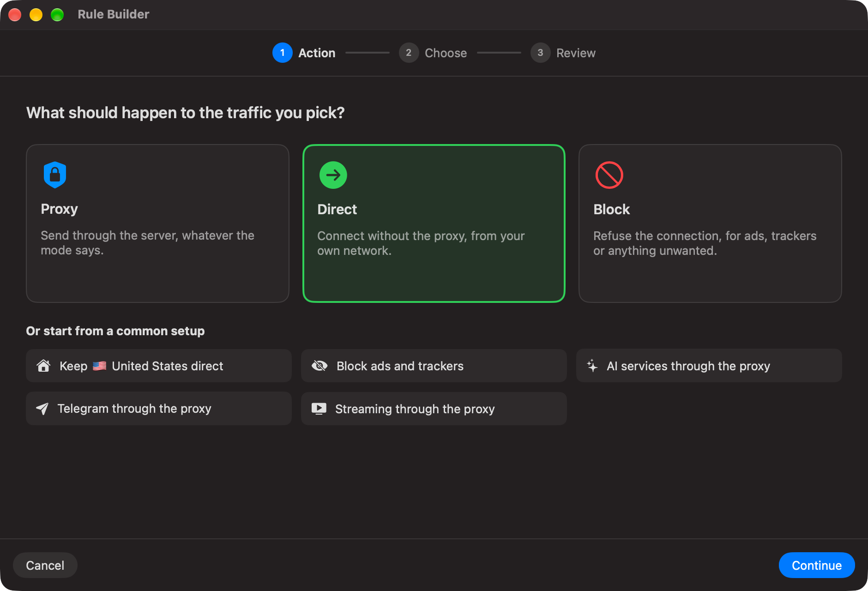868x591 pixels.
Task: Choose Keep United States direct preset
Action: [159, 366]
